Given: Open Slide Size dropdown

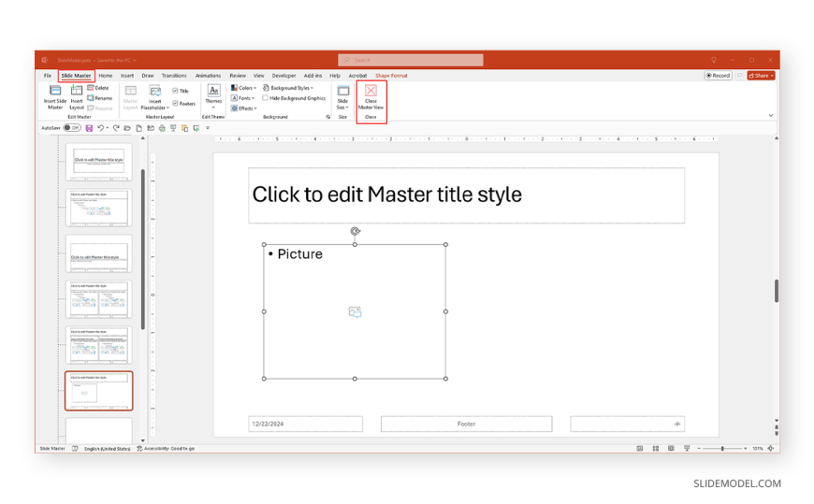Looking at the screenshot, I should coord(342,97).
